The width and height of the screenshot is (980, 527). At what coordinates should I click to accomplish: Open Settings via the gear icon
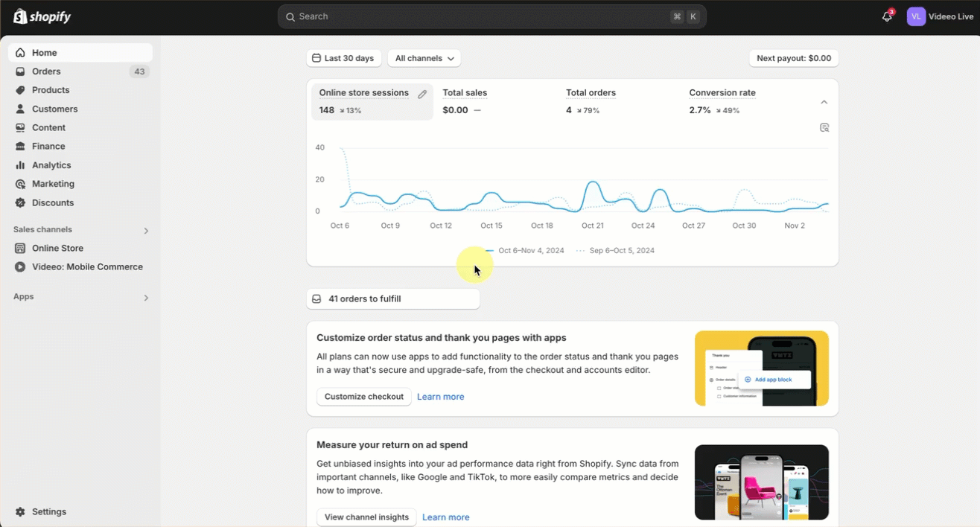20,512
